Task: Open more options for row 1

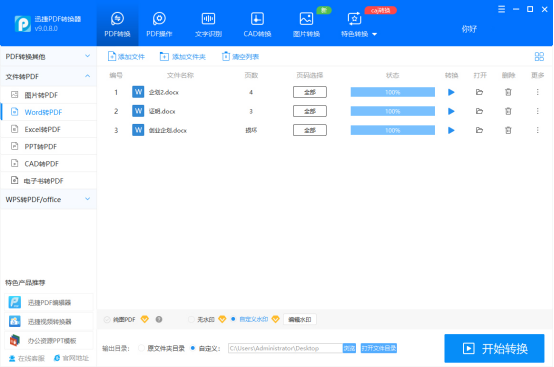Action: coord(537,92)
